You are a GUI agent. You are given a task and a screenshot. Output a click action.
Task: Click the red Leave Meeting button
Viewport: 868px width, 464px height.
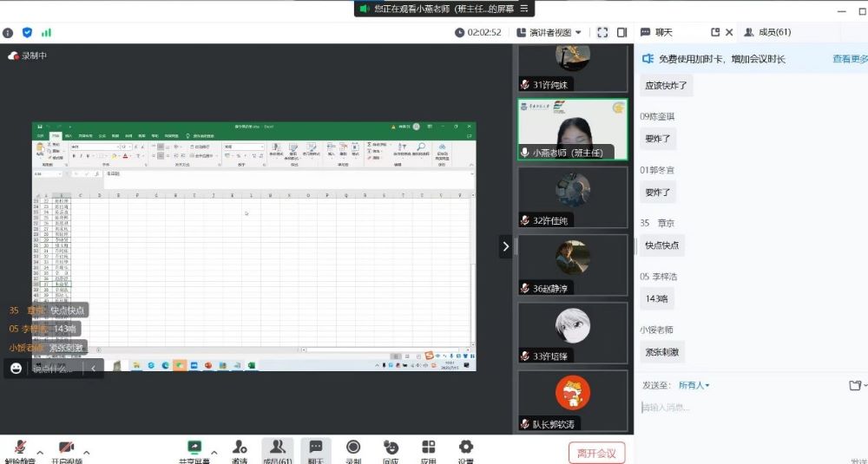tap(596, 452)
